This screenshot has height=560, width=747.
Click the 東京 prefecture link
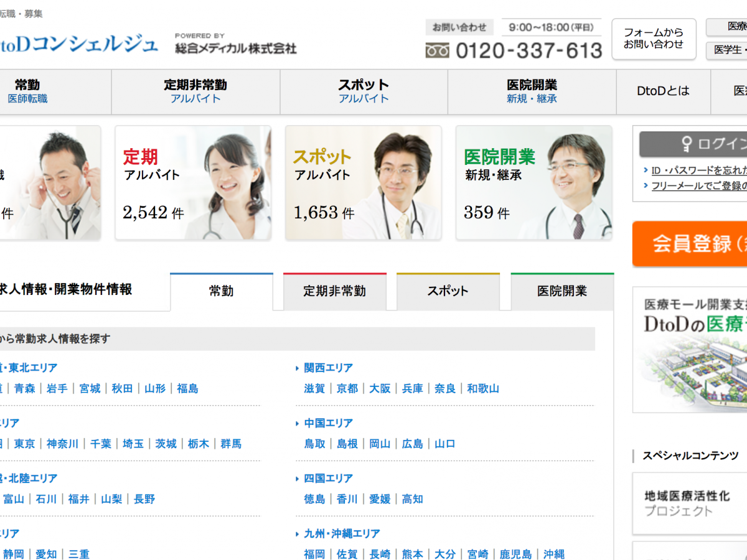point(25,444)
